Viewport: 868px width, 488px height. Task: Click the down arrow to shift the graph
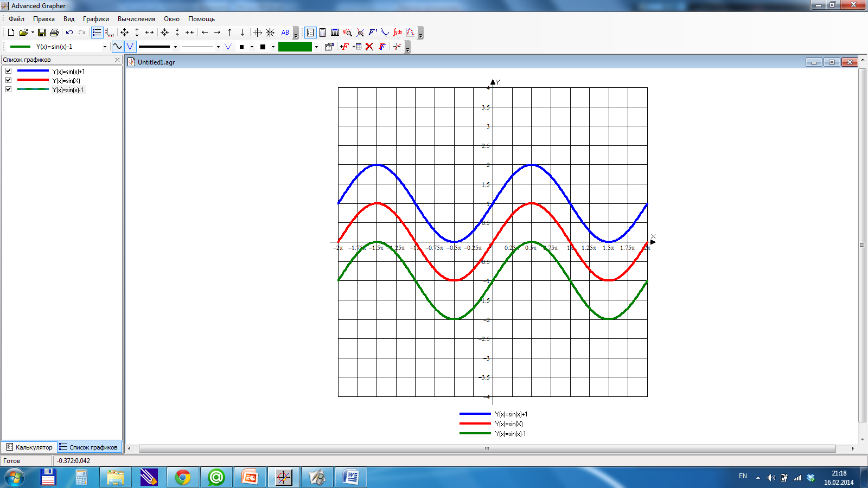[x=242, y=33]
